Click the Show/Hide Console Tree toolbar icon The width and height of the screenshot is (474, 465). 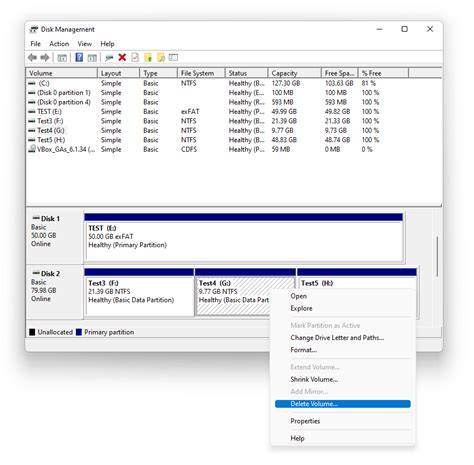(62, 58)
